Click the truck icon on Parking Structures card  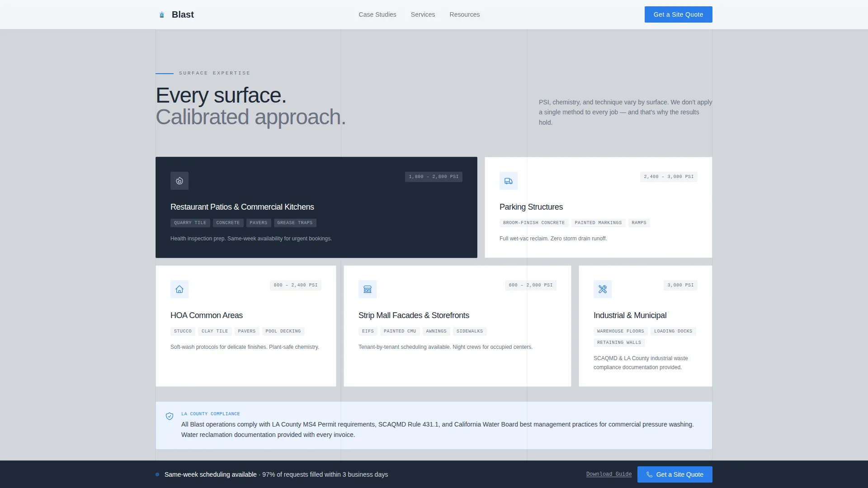pyautogui.click(x=509, y=181)
